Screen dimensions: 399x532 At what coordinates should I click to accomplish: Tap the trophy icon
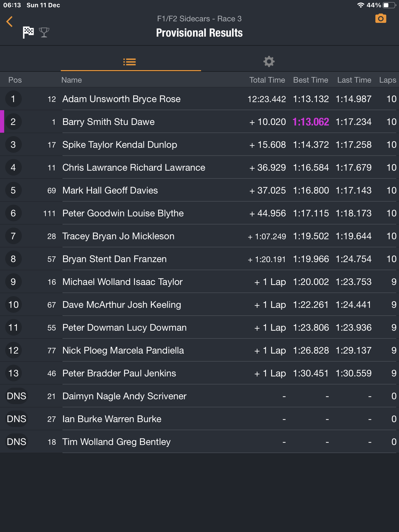pyautogui.click(x=44, y=32)
